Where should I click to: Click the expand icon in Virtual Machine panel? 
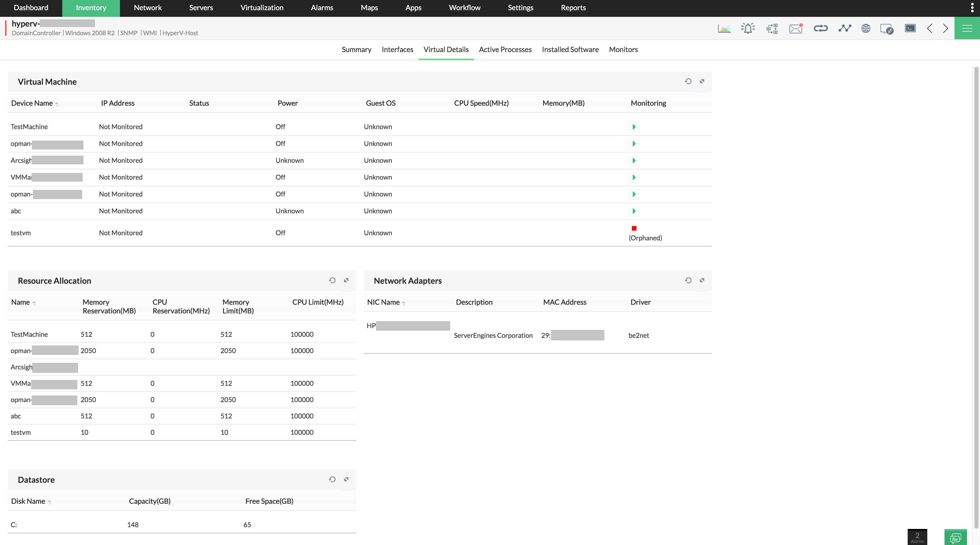coord(702,81)
